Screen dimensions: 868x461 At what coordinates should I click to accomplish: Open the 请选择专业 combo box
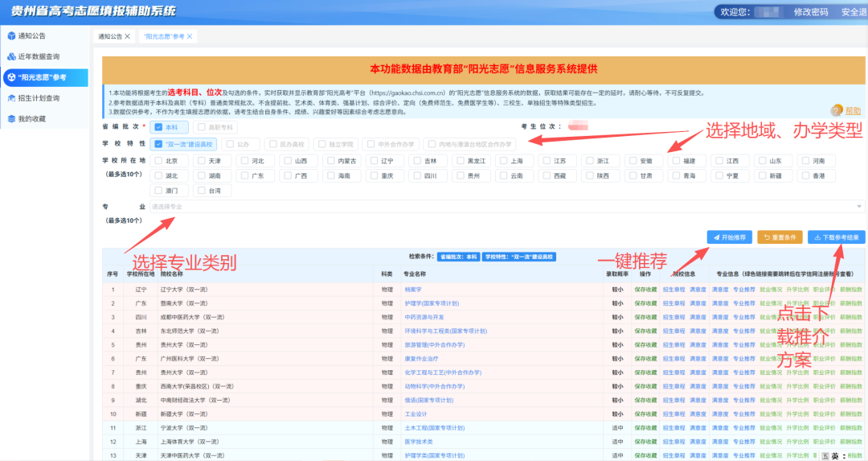507,207
